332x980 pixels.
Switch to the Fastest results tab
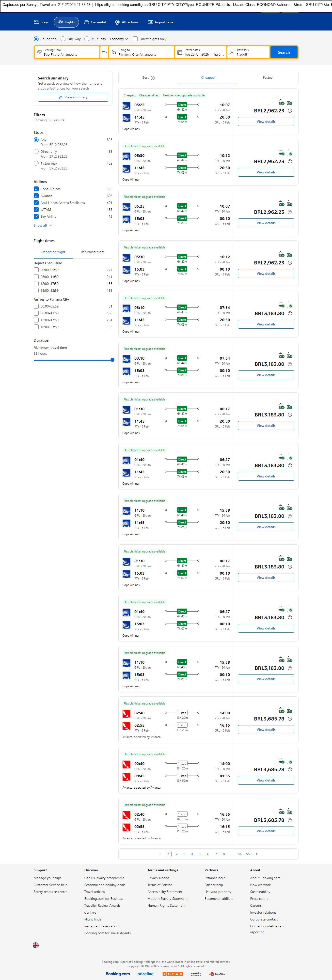click(268, 78)
